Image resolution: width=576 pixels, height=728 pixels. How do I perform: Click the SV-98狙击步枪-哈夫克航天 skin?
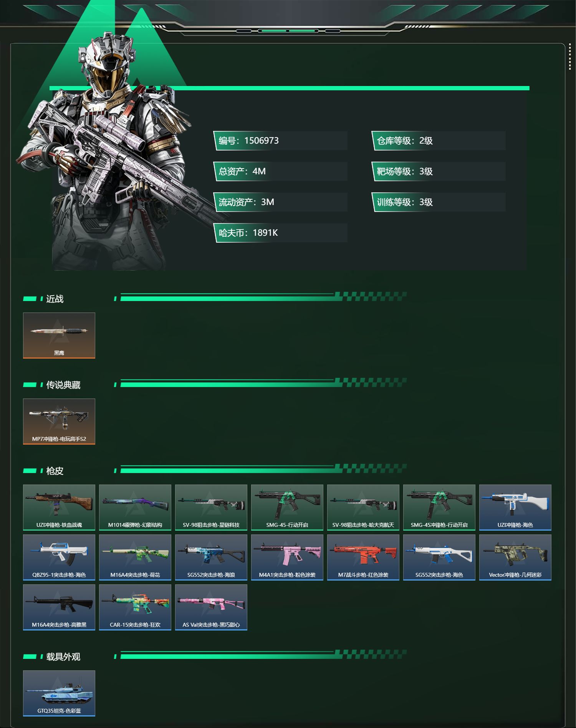click(x=363, y=508)
